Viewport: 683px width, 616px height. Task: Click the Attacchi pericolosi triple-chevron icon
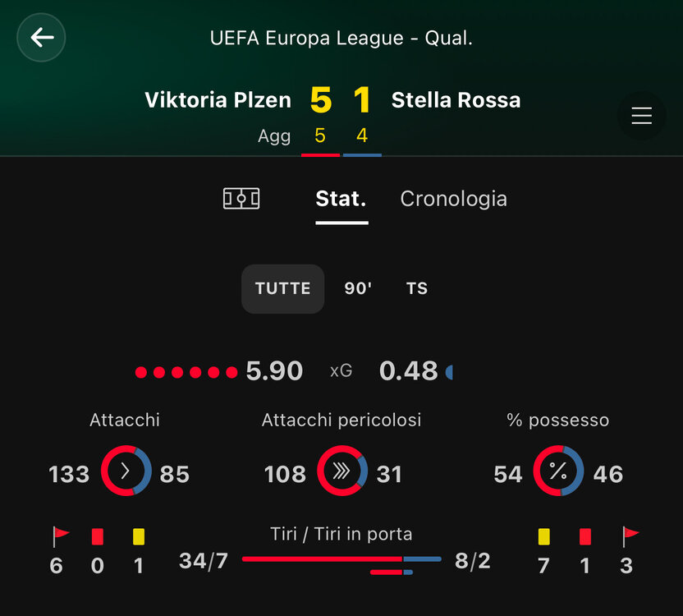click(x=342, y=471)
